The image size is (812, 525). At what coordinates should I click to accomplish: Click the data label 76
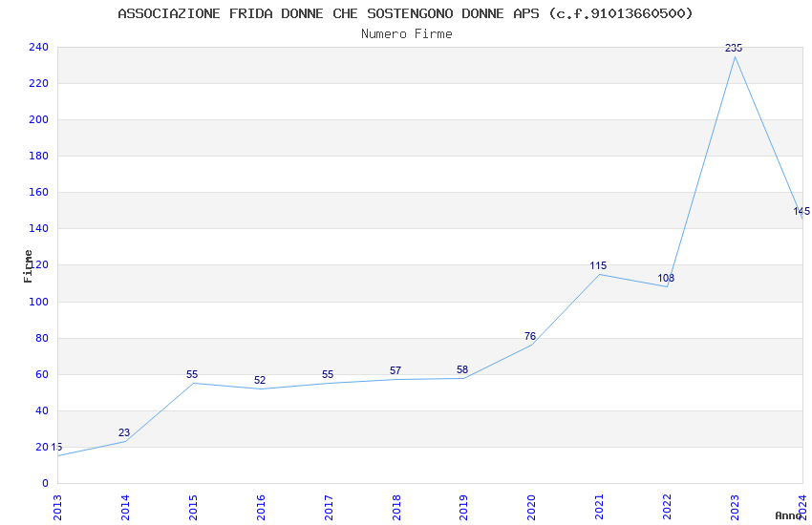[530, 336]
